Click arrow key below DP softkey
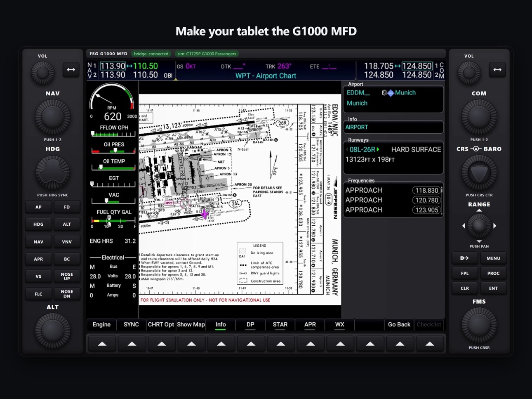The image size is (532, 399). point(251,343)
